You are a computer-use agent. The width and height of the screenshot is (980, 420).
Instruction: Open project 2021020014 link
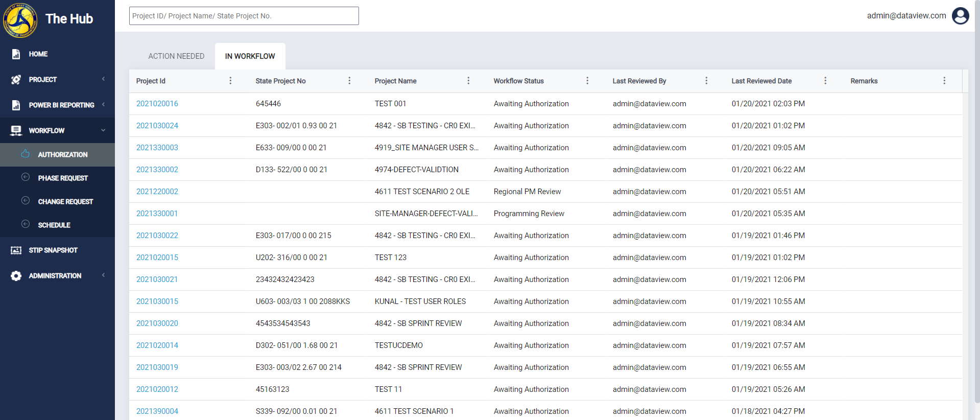click(157, 345)
